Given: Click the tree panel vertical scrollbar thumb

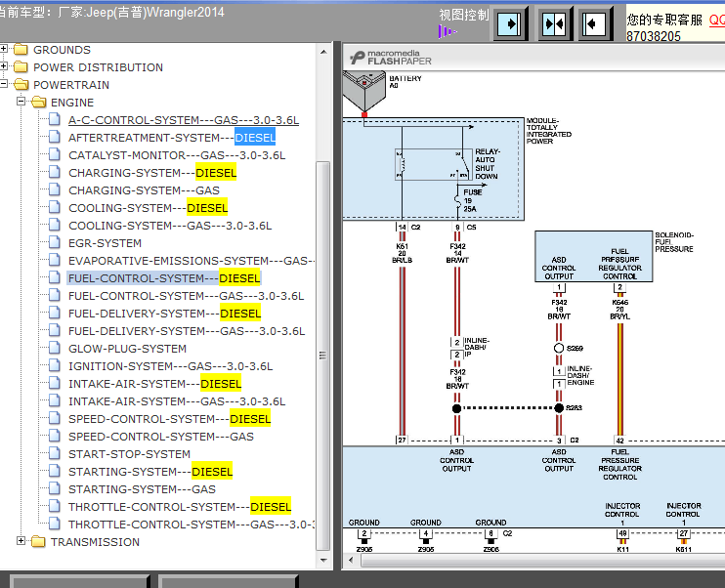Looking at the screenshot, I should pyautogui.click(x=323, y=356).
